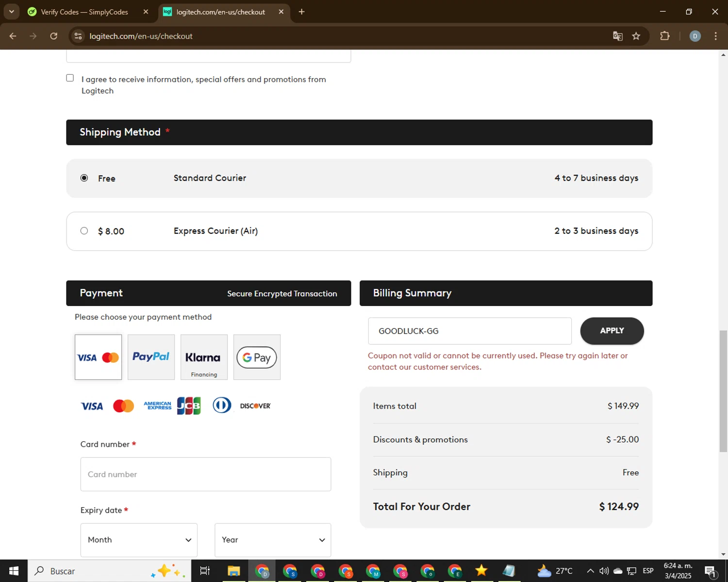Click the American Express card logo
This screenshot has height=582, width=728.
point(157,405)
